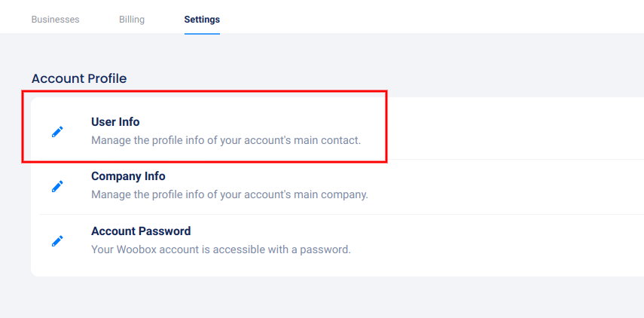The width and height of the screenshot is (644, 318).
Task: Click the pencil icon beside Account Password
Action: (x=57, y=241)
